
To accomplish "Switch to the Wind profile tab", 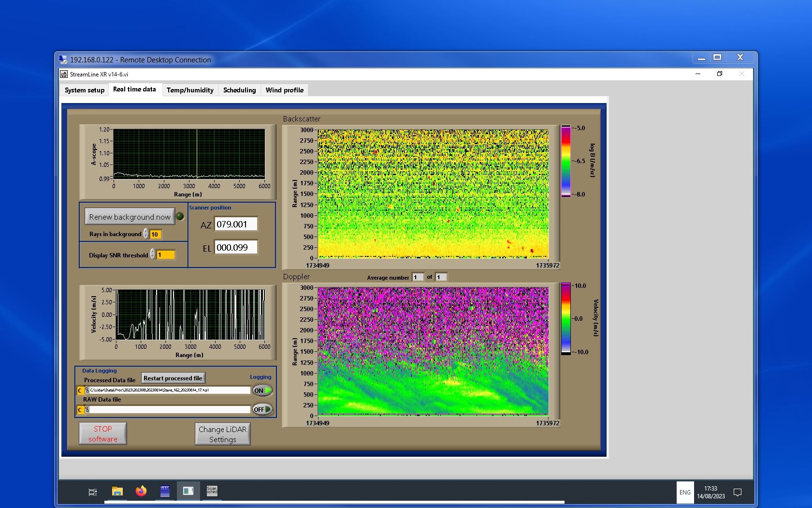I will click(x=284, y=90).
